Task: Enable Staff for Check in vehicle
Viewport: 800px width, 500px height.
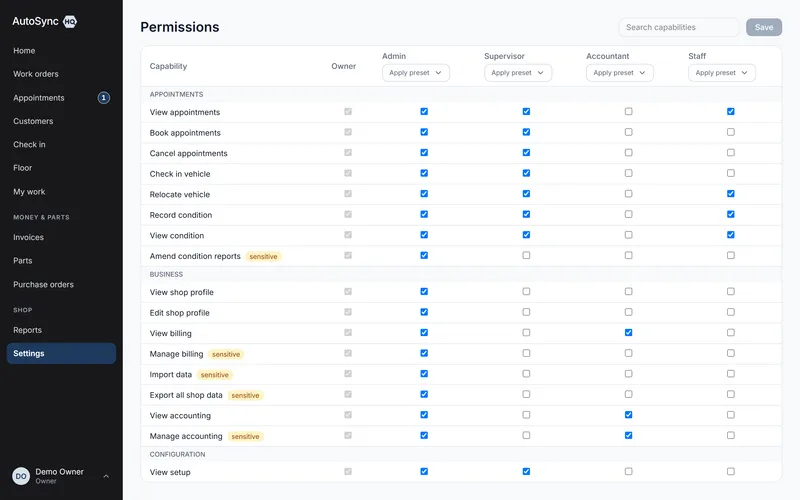Action: click(731, 173)
